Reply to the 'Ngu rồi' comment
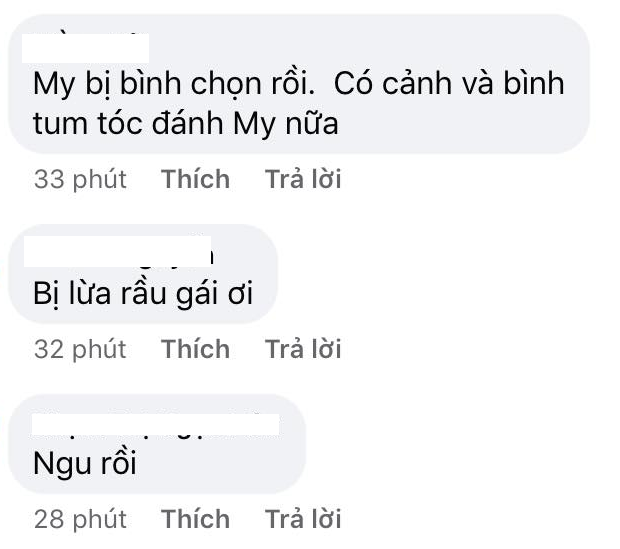Viewport: 620px width, 549px height. coord(303,519)
